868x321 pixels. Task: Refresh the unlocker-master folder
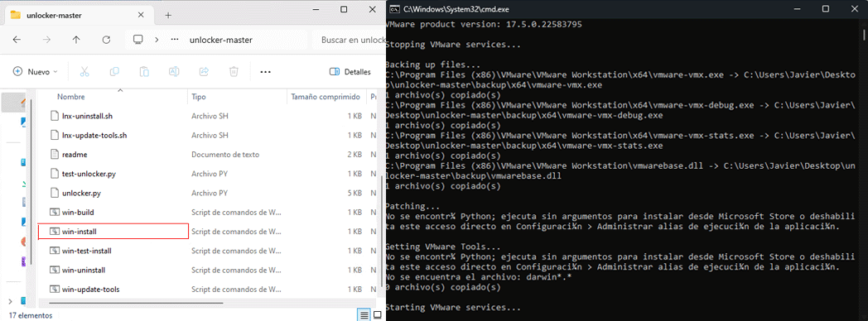pos(106,40)
